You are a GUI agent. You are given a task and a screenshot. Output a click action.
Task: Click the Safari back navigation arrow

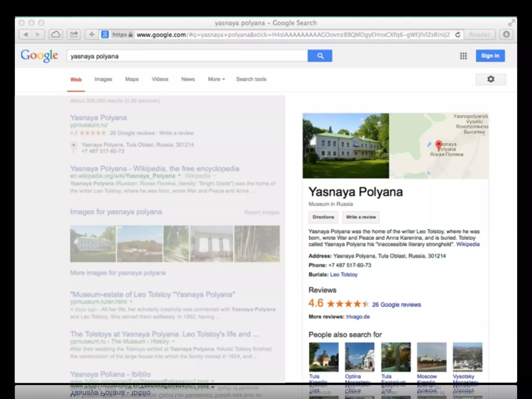click(x=26, y=35)
